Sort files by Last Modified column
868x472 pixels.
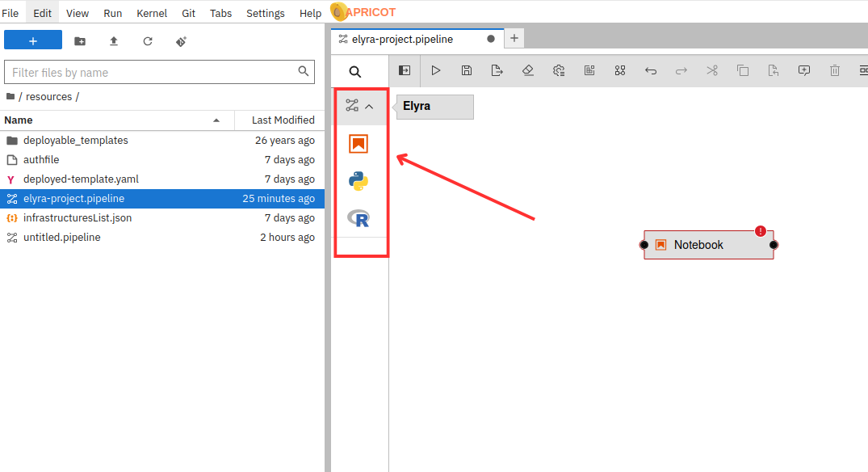point(282,120)
